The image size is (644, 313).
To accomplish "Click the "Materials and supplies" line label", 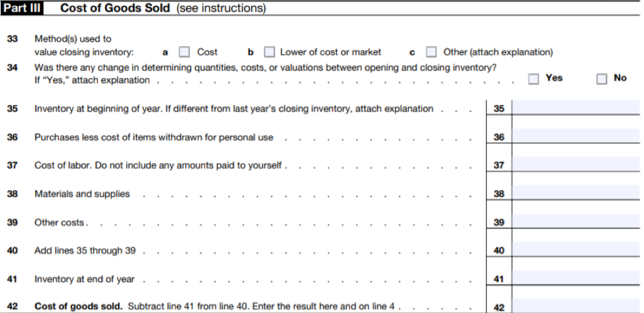I will 82,194.
